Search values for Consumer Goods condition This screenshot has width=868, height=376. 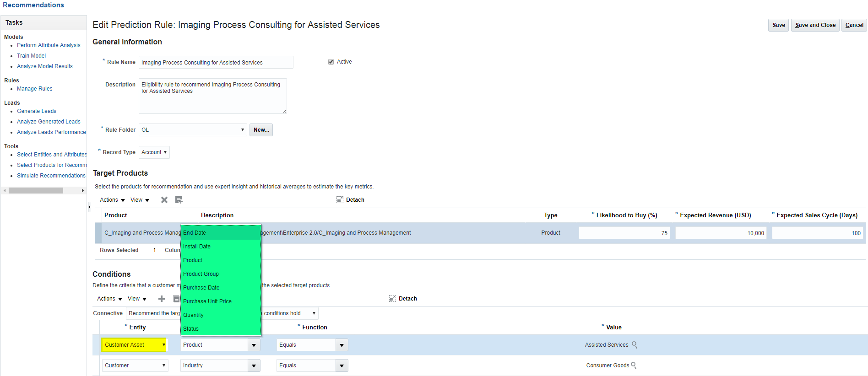coord(634,365)
